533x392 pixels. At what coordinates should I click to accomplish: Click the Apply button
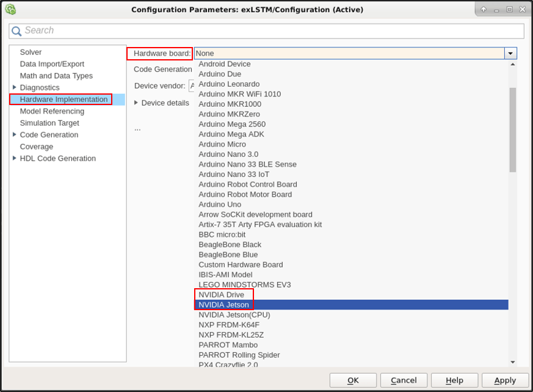[505, 380]
